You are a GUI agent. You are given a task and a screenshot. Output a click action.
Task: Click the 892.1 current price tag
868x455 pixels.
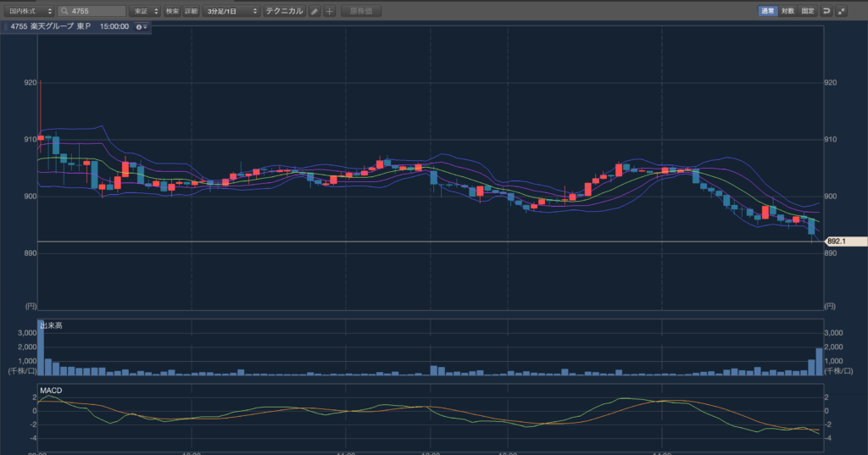[845, 241]
